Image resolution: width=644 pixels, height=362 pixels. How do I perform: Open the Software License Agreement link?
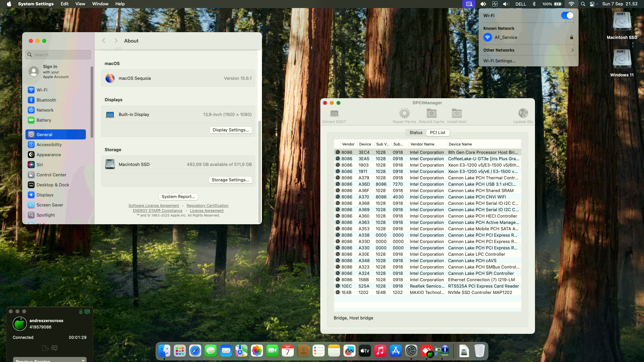coord(154,206)
